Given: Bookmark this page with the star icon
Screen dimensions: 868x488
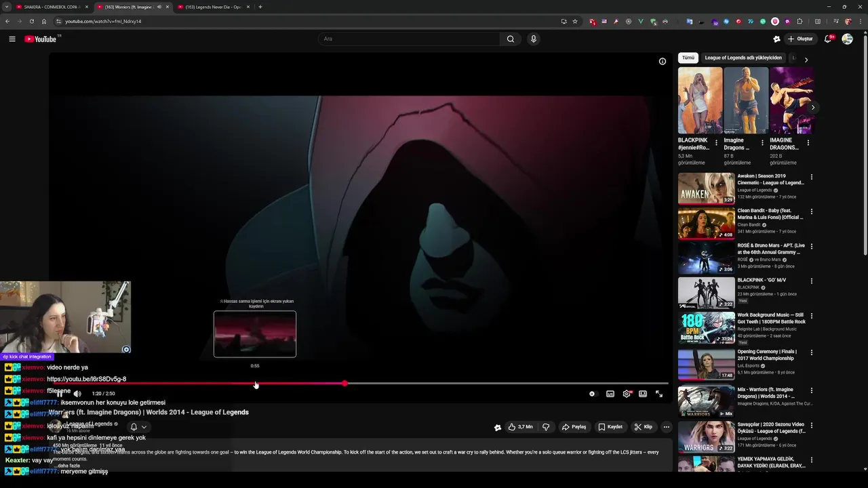Looking at the screenshot, I should (575, 21).
